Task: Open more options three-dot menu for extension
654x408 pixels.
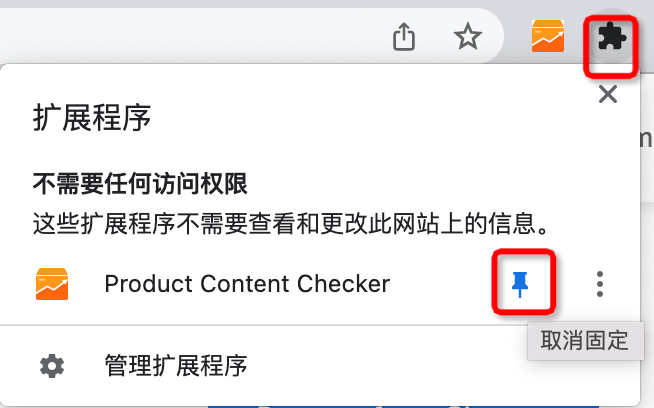Action: click(600, 284)
